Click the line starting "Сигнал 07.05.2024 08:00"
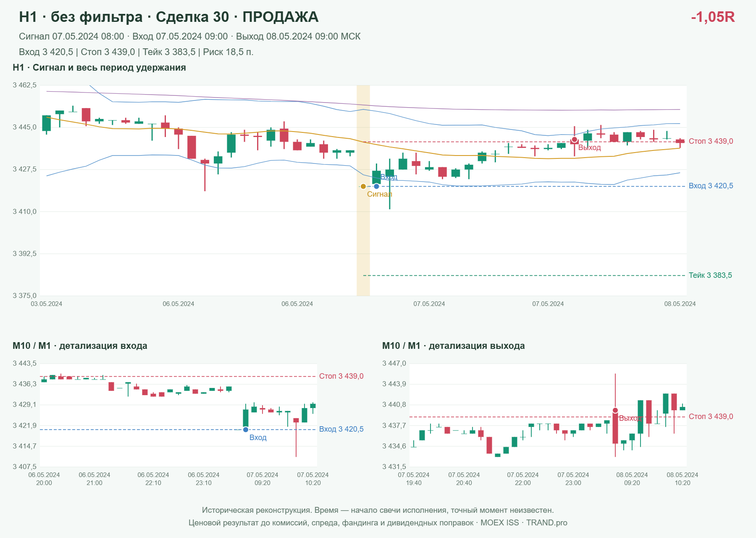 [190, 37]
